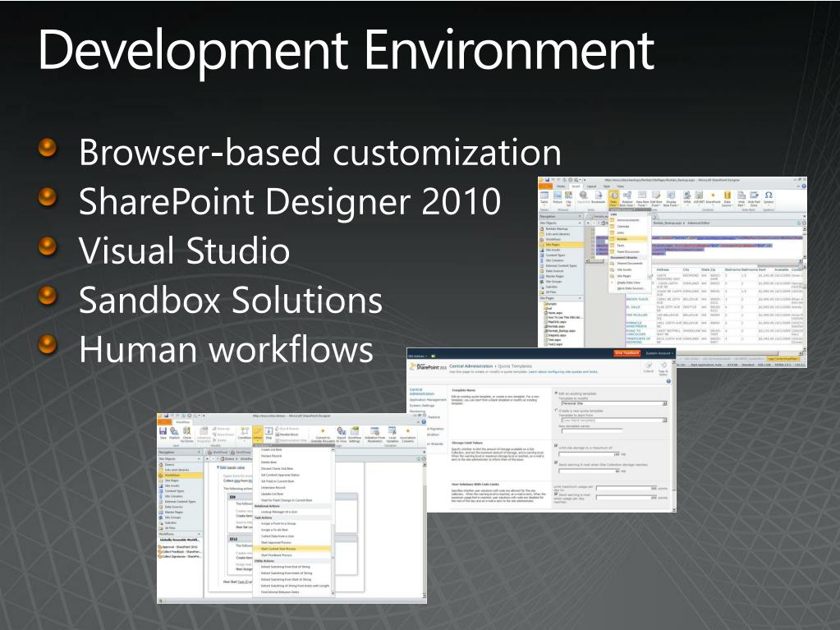The height and width of the screenshot is (630, 840).
Task: Open the Central Administration breadcrumb link
Action: [x=470, y=366]
